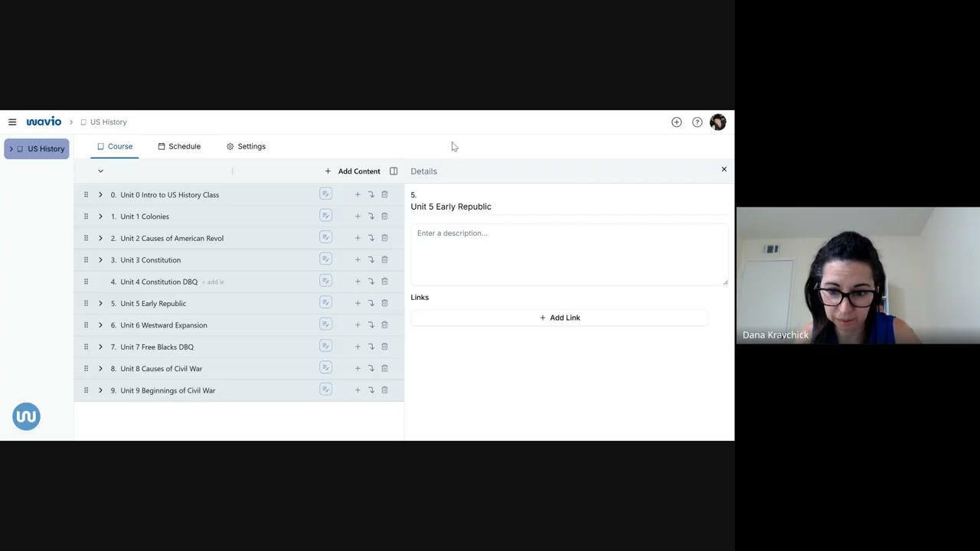Switch to the Course tab
The image size is (980, 551).
click(x=115, y=146)
